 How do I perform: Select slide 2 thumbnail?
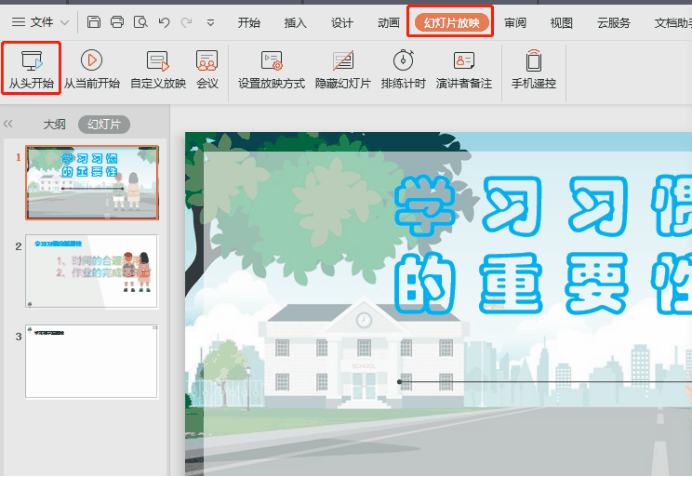click(x=91, y=271)
